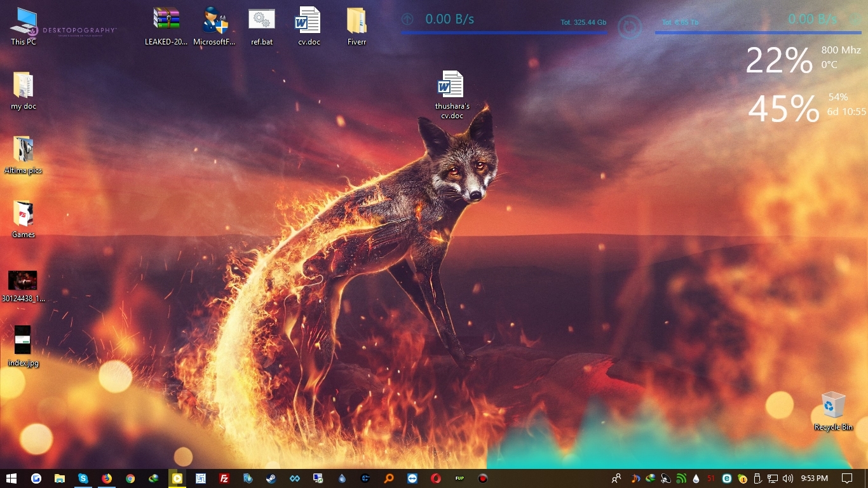Switch to Skype in the taskbar

[x=83, y=478]
